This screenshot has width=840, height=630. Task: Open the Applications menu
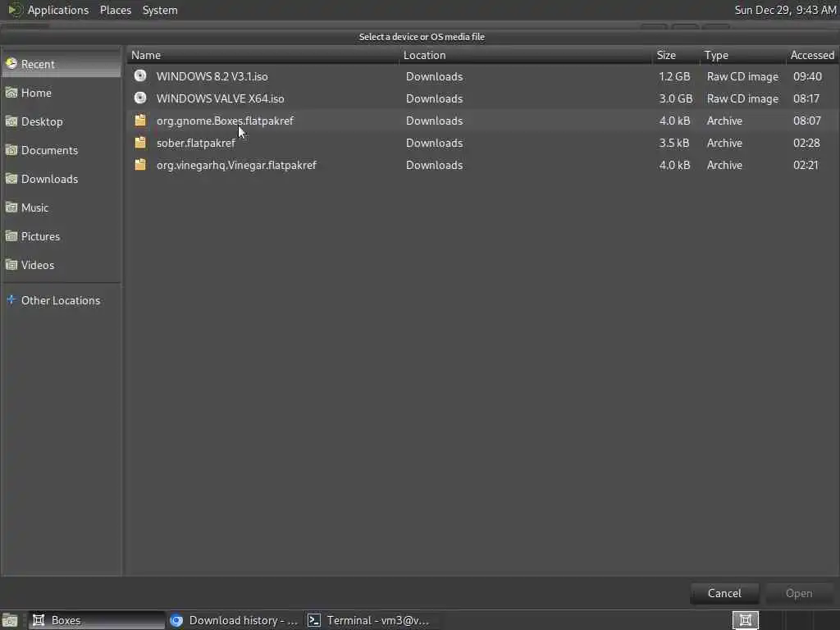tap(58, 10)
